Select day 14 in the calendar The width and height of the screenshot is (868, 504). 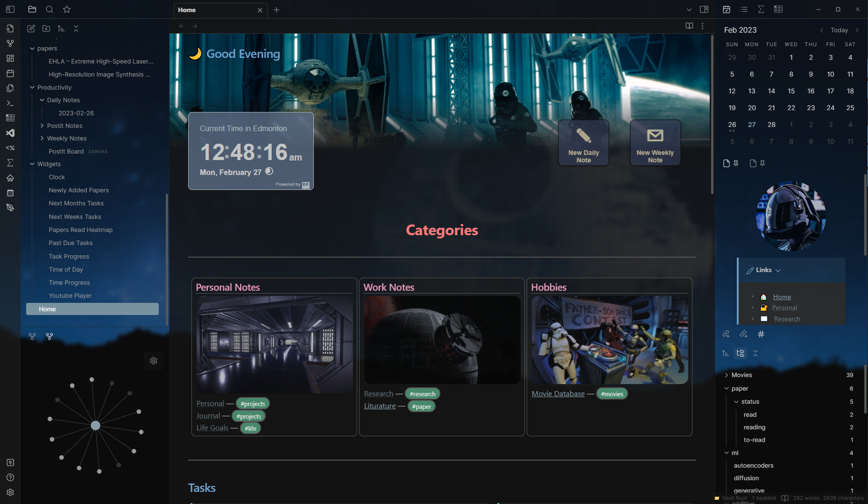771,91
